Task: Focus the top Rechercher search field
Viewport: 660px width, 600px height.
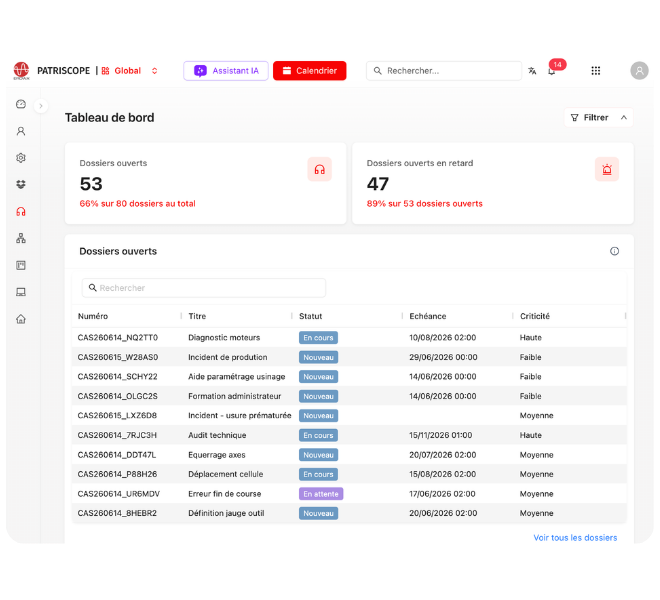Action: pos(444,71)
